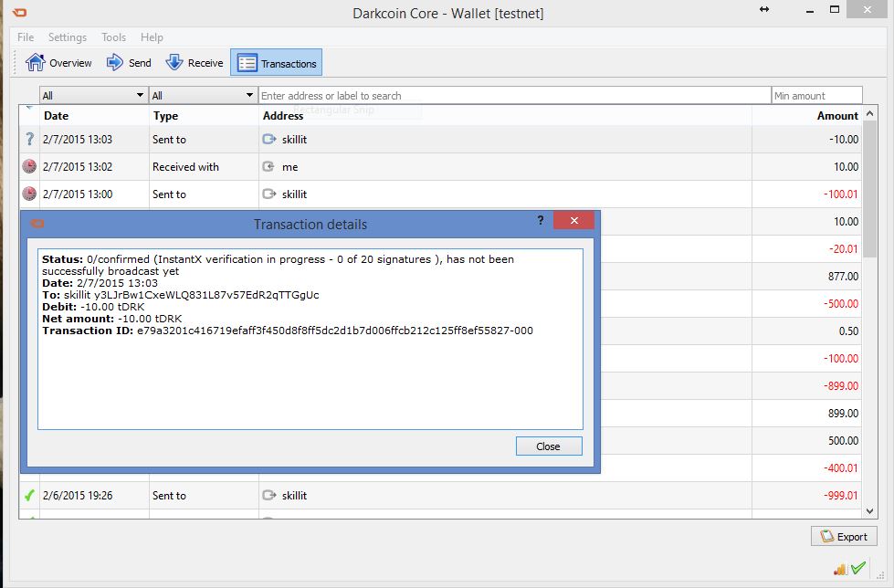Screen dimensions: 894x588
Task: Click the 877.00 amount cell
Action: tap(806, 276)
